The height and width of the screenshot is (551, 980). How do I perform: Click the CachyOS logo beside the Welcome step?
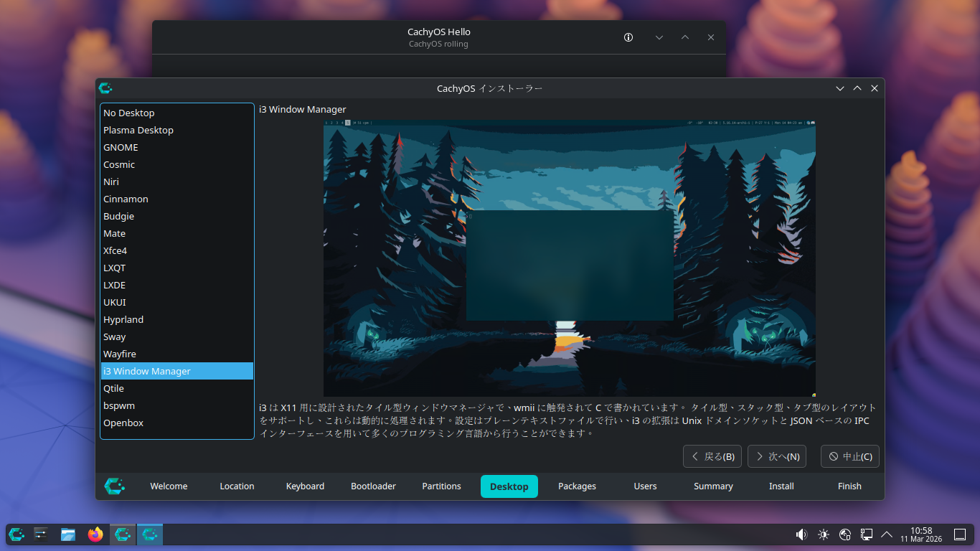click(x=114, y=486)
